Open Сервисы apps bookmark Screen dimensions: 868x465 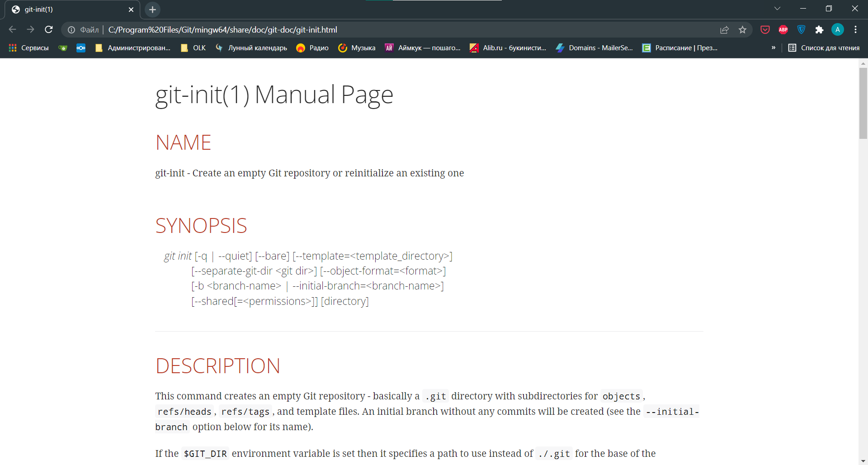[x=29, y=47]
